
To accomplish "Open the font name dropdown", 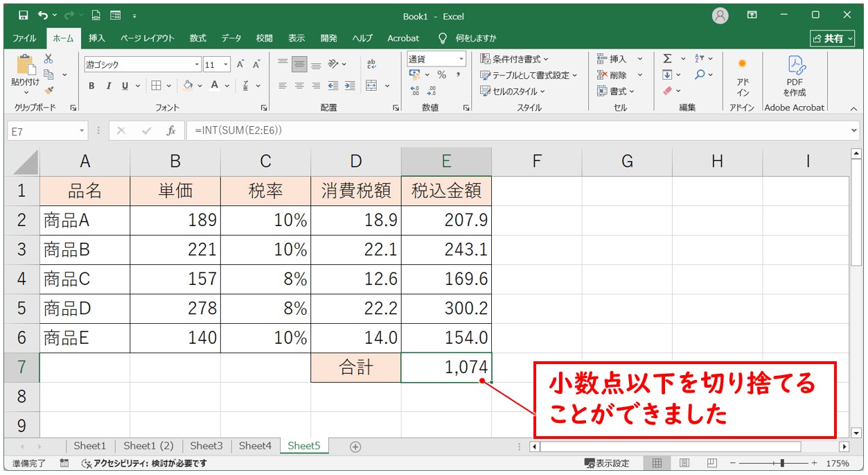I will pos(197,64).
